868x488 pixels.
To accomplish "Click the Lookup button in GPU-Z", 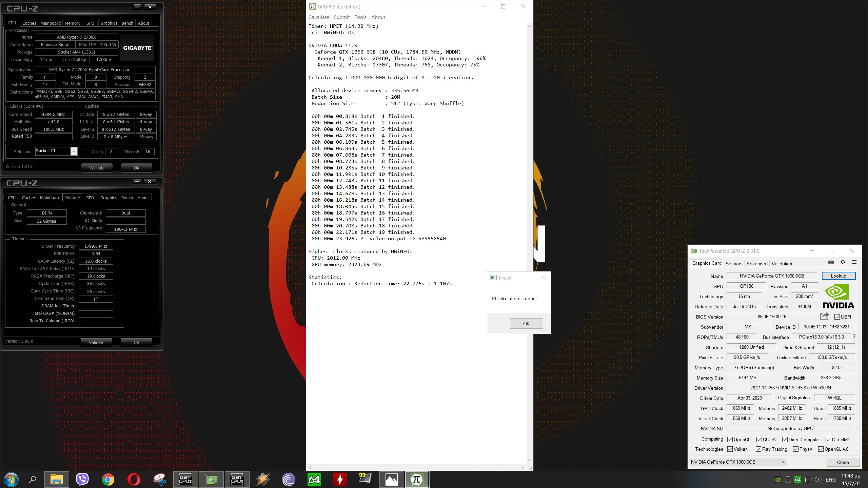I will click(x=839, y=276).
